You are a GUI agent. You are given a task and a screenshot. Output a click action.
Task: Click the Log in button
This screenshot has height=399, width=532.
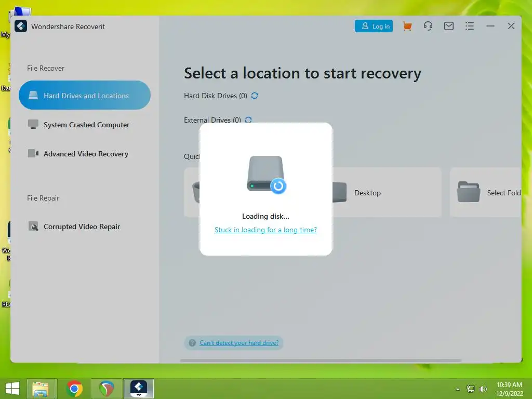[x=374, y=26]
